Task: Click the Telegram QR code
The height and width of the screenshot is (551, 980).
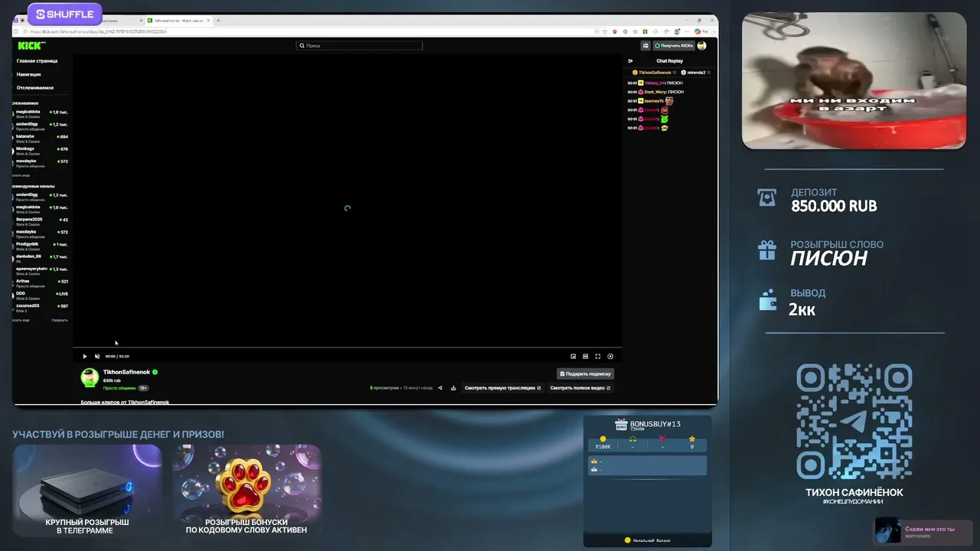Action: [854, 422]
